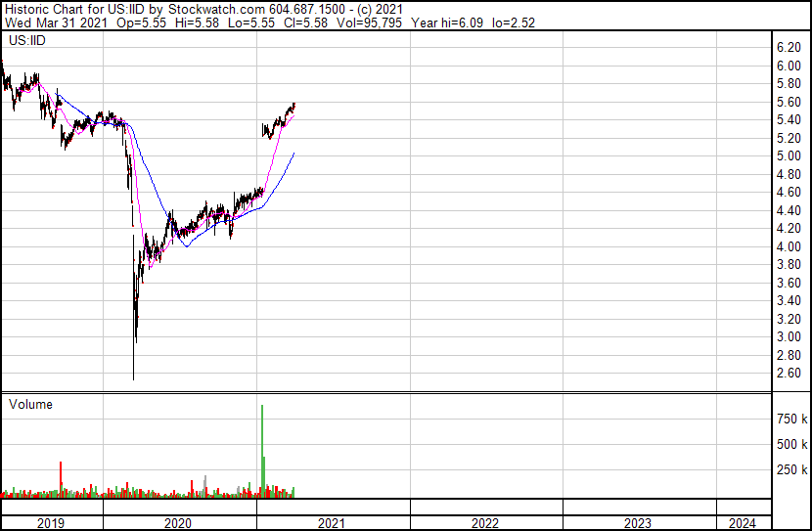This screenshot has width=812, height=531.
Task: Click the 6.00 price axis label
Action: 789,66
